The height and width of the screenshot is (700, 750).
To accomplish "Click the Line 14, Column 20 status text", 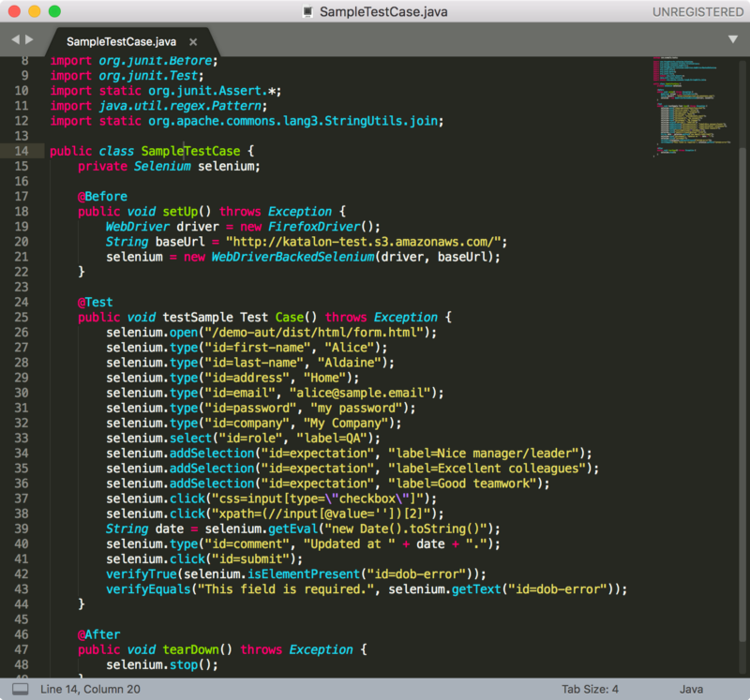I will 90,689.
